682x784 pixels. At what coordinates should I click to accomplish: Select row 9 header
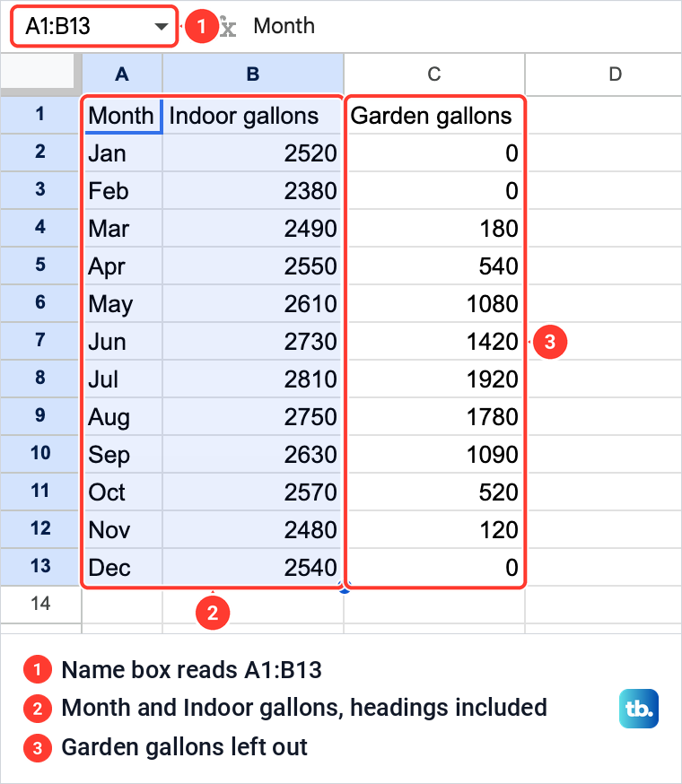click(40, 416)
